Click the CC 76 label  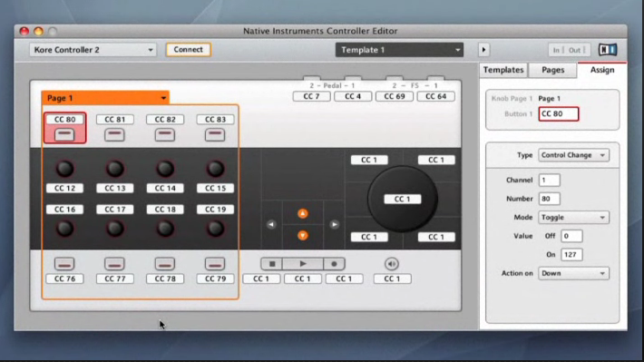pyautogui.click(x=65, y=279)
